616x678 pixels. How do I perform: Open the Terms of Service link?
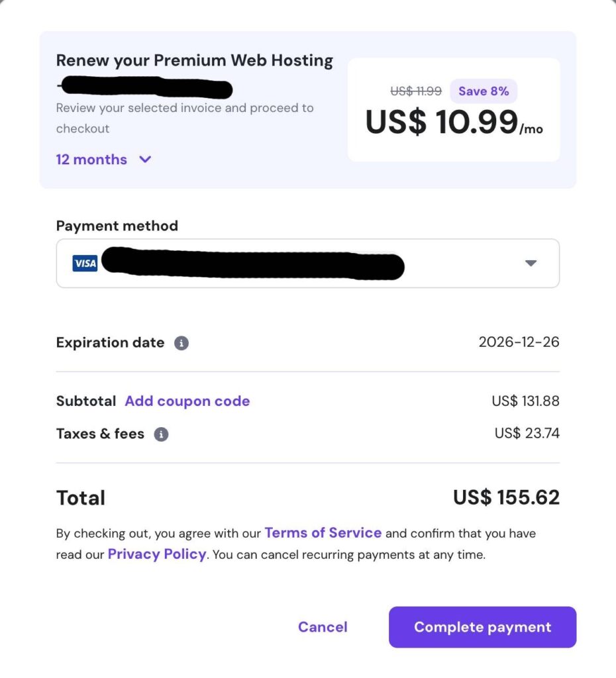(323, 533)
